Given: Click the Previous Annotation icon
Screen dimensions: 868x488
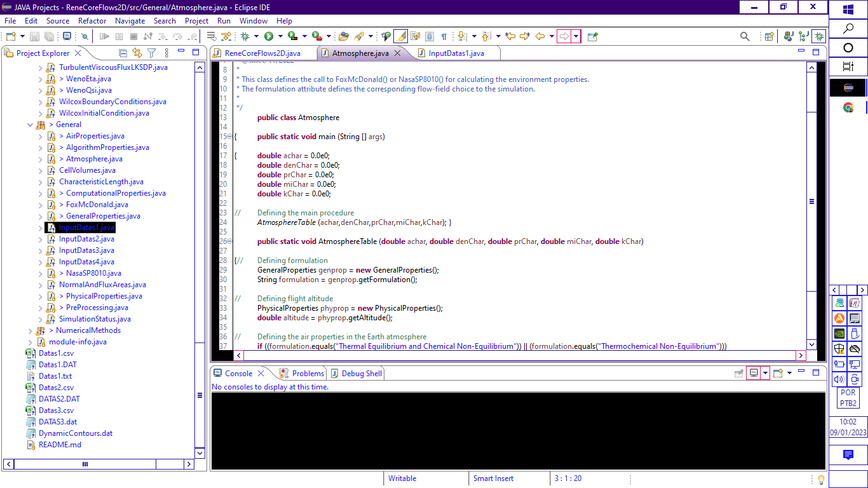Looking at the screenshot, I should coord(487,36).
